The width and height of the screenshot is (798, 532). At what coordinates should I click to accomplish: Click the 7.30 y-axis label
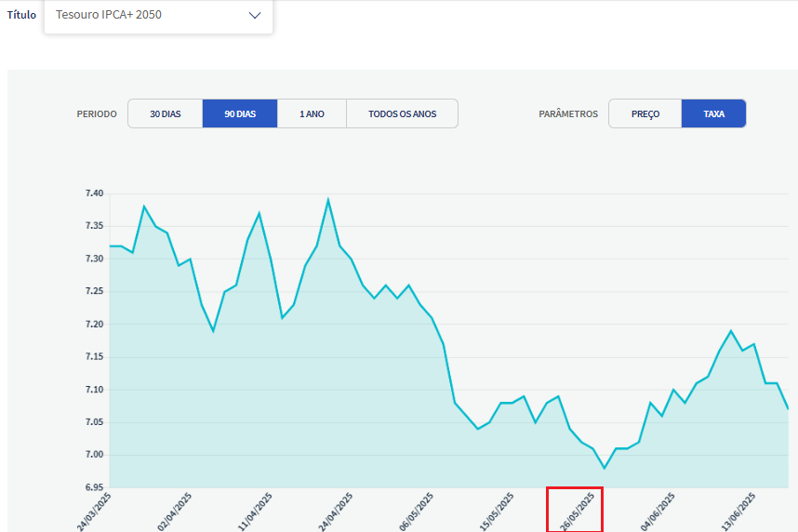(94, 259)
